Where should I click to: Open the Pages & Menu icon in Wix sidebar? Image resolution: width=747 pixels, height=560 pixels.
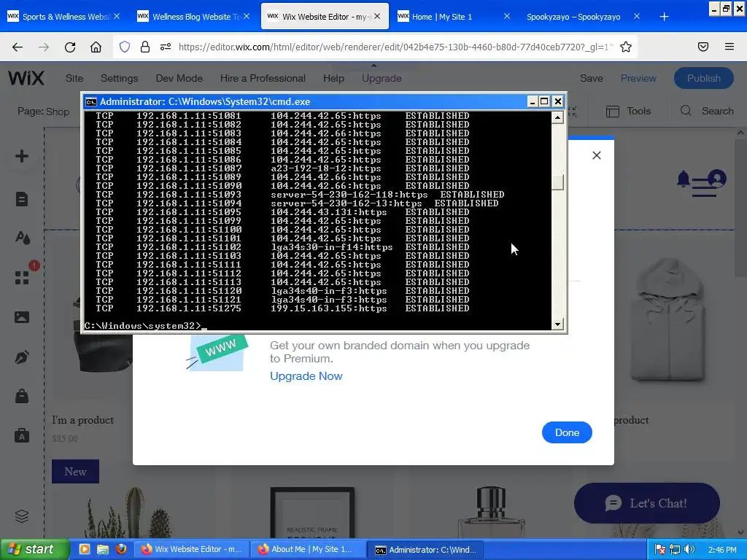click(22, 199)
